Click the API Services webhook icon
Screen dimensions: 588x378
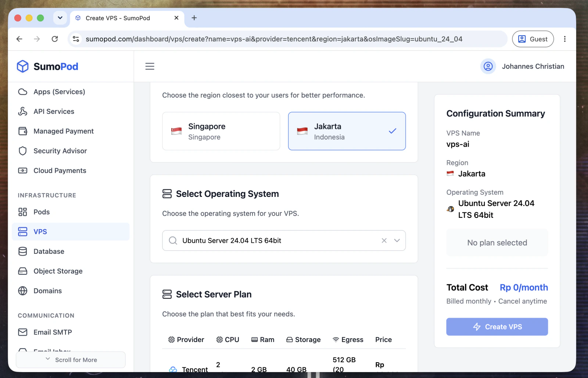pos(23,112)
